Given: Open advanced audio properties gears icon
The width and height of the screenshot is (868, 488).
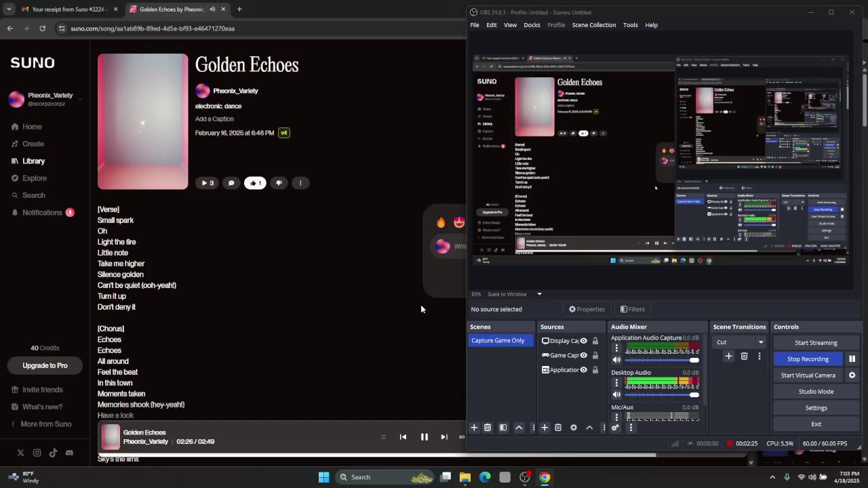Looking at the screenshot, I should [x=615, y=428].
